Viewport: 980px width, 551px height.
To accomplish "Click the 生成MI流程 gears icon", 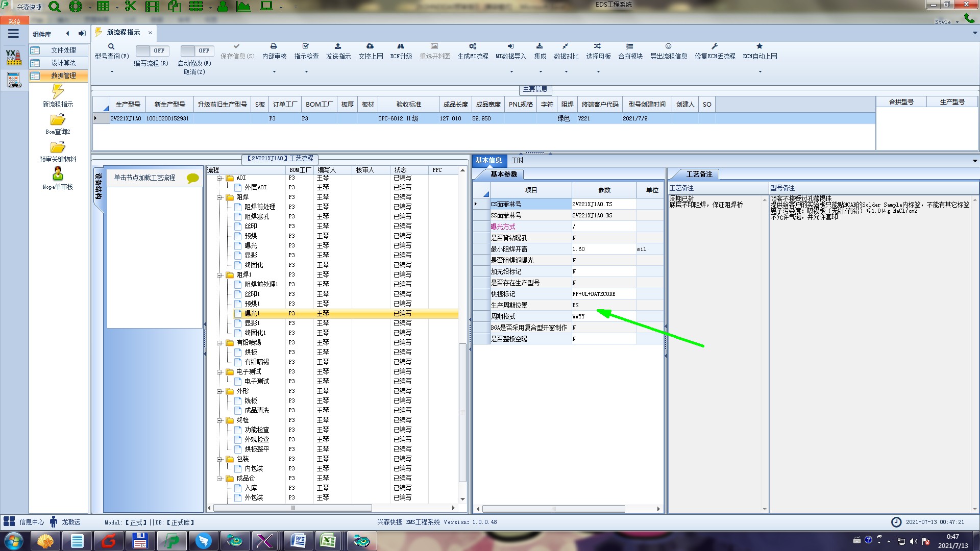I will 473,46.
